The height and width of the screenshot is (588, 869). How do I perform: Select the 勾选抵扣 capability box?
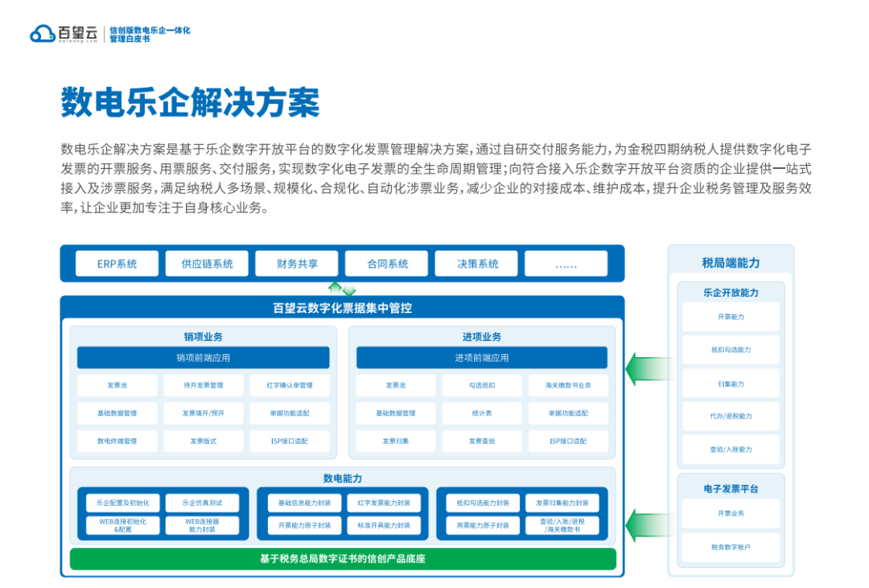pos(482,385)
